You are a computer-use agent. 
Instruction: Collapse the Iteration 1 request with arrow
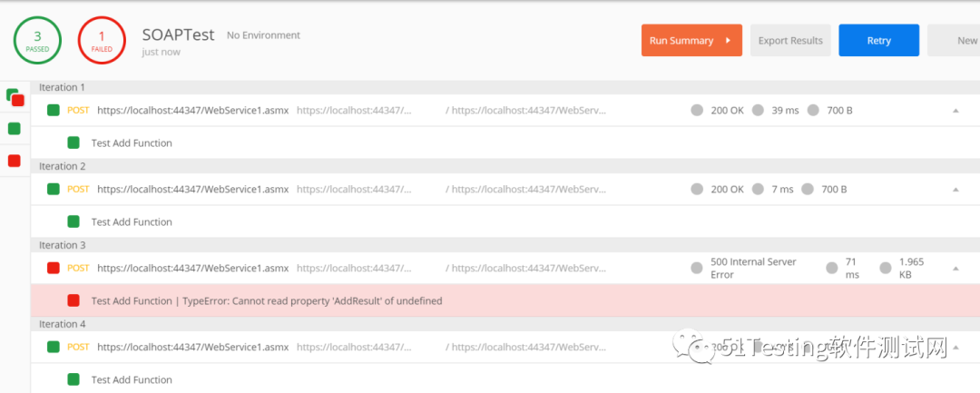click(955, 111)
